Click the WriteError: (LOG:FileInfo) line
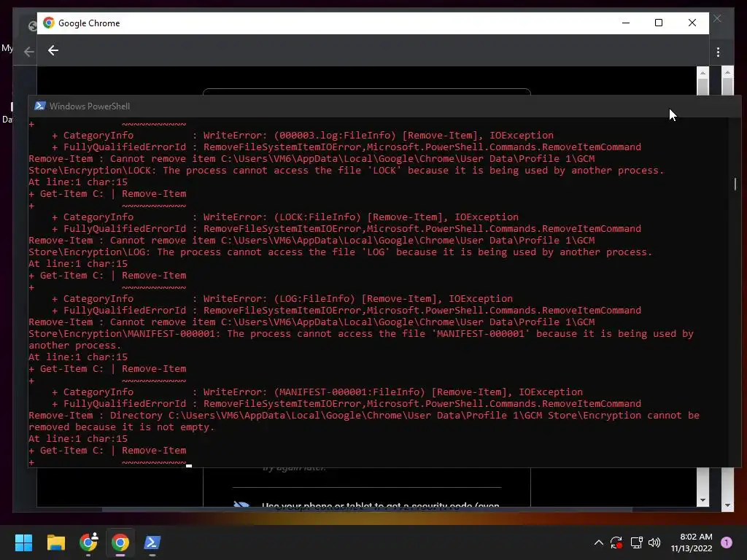This screenshot has width=747, height=560. click(282, 298)
